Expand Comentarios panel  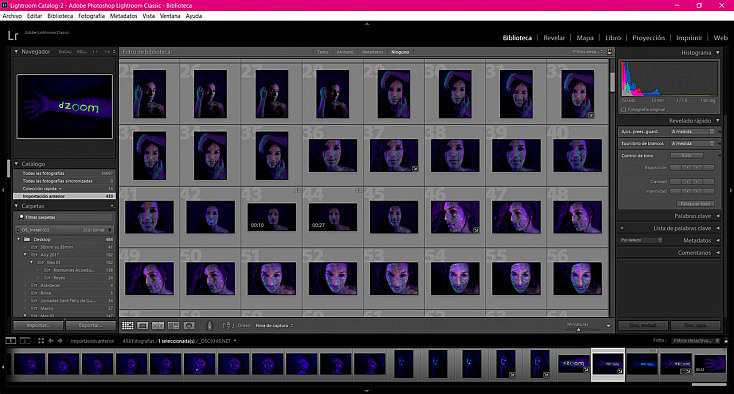pyautogui.click(x=718, y=252)
